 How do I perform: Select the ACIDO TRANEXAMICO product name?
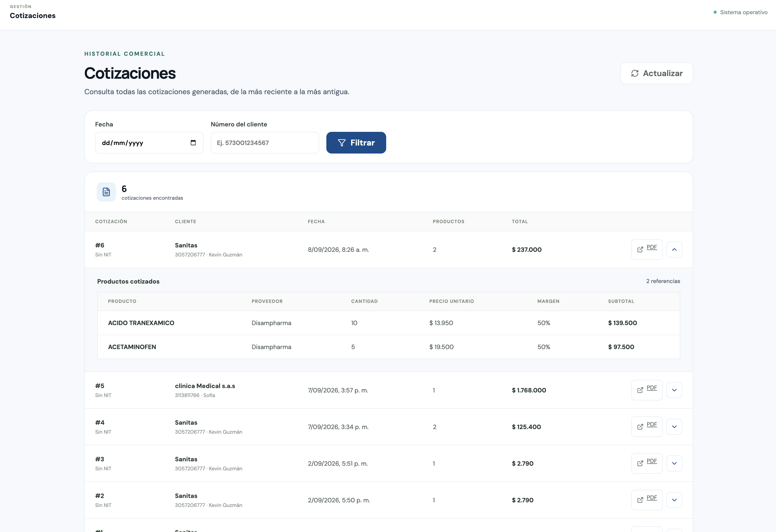141,323
